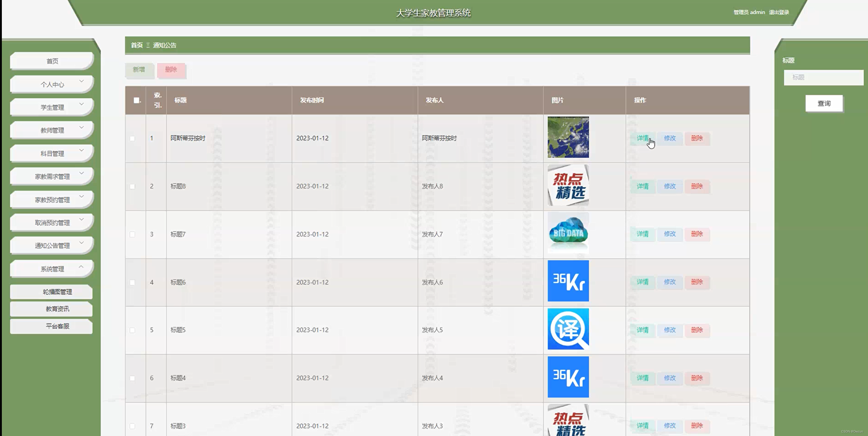Expand the 取消预约管理 menu chevron
Viewport: 868px width, 436px height.
point(82,219)
